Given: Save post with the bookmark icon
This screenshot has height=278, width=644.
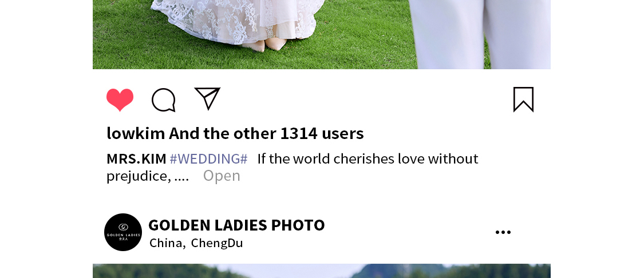Looking at the screenshot, I should (x=524, y=100).
